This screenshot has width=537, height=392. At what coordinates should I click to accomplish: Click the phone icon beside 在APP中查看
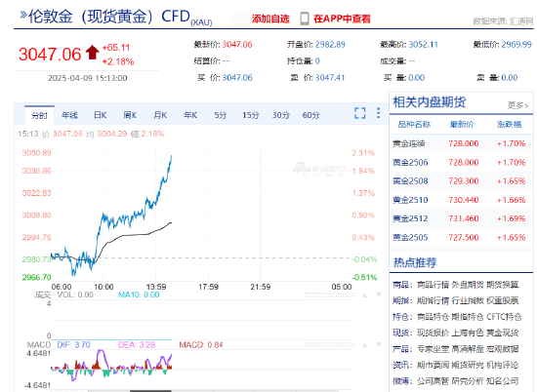click(305, 19)
